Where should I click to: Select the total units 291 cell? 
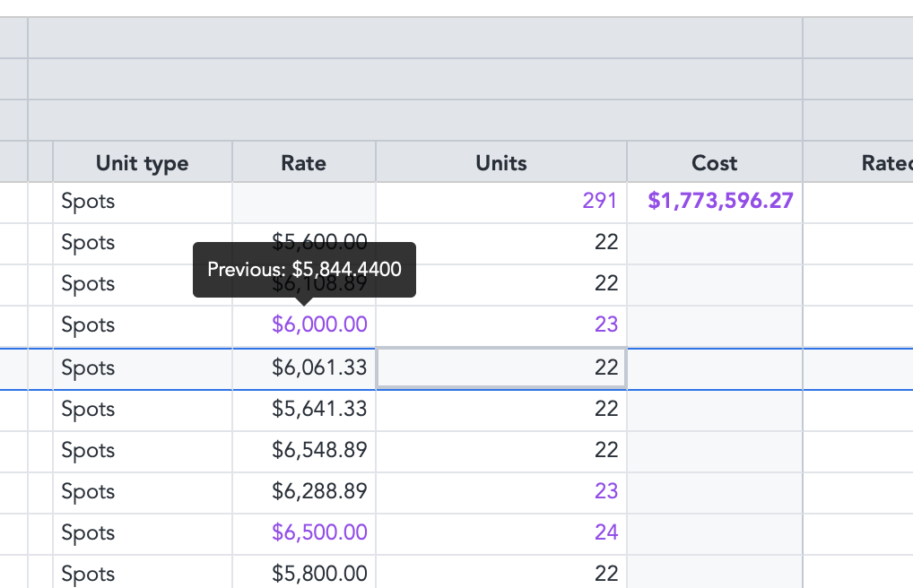pos(501,202)
